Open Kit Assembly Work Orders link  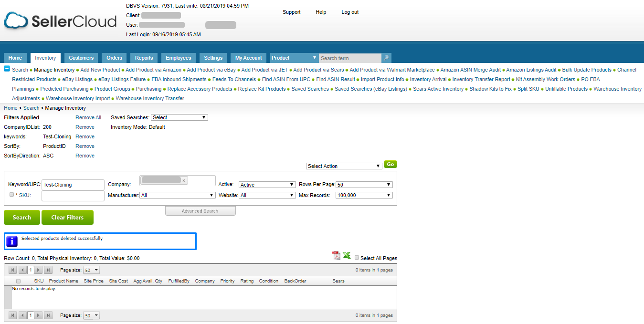546,79
